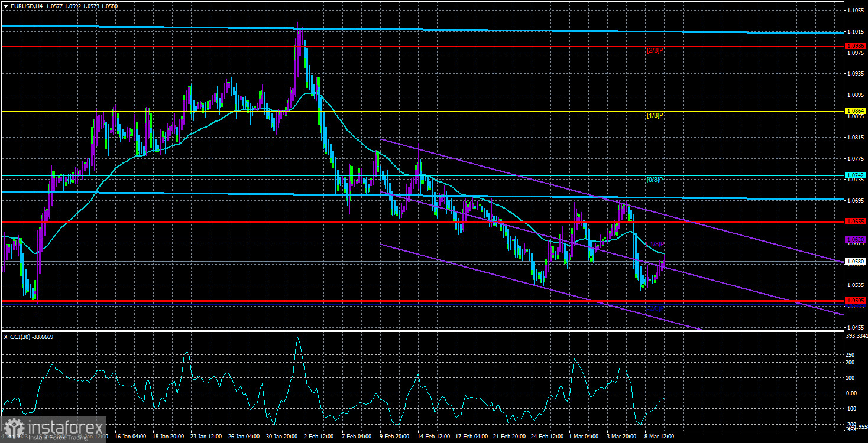Image resolution: width=868 pixels, height=443 pixels.
Task: Click the 1.0895 price axis value
Action: (x=856, y=95)
